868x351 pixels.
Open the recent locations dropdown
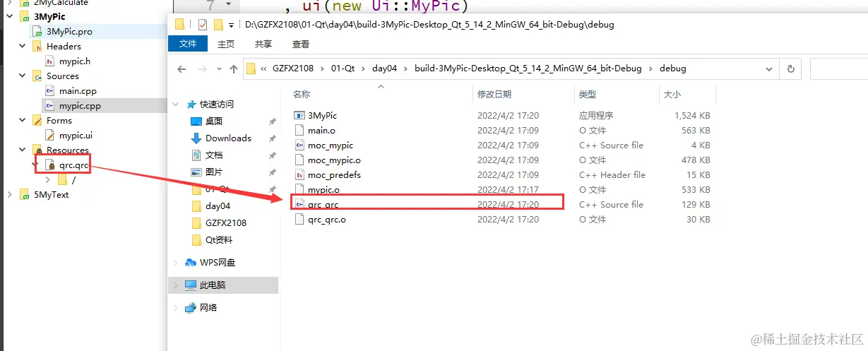tap(219, 70)
